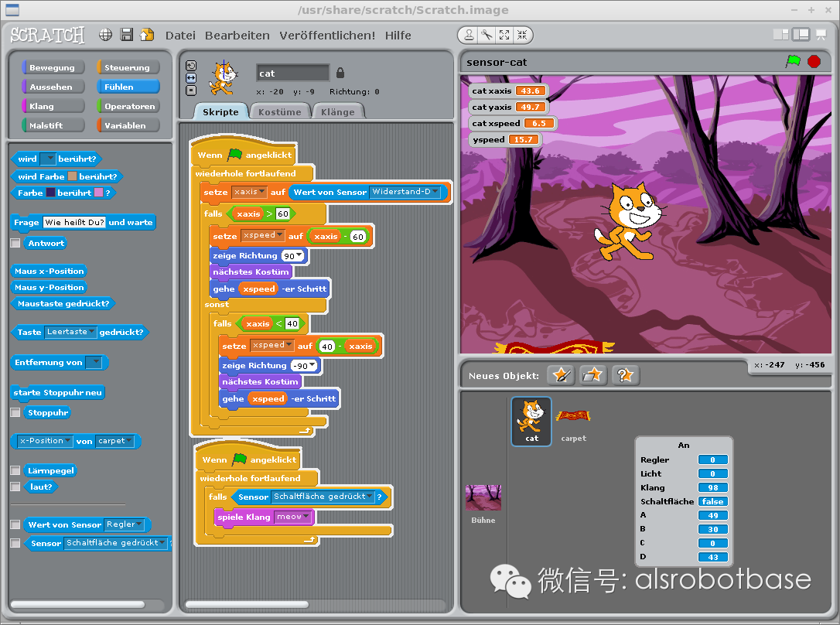Image resolution: width=840 pixels, height=625 pixels.
Task: Open the Datei menu
Action: 180,36
